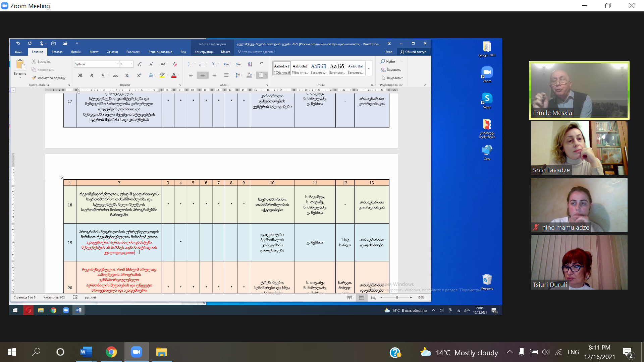Click the Вырезать (Cut) button
This screenshot has height=362, width=644.
tap(41, 61)
